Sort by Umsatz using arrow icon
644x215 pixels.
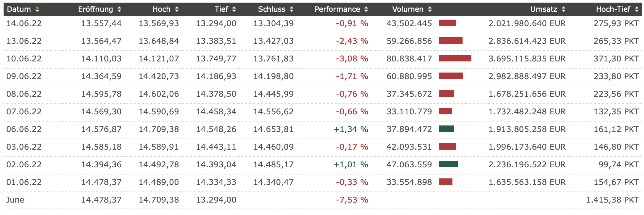(x=564, y=9)
